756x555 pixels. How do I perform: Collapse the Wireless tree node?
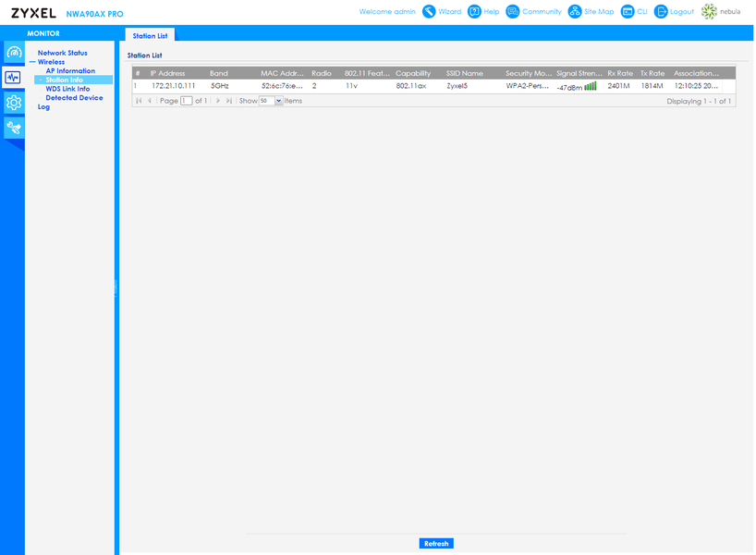(32, 62)
